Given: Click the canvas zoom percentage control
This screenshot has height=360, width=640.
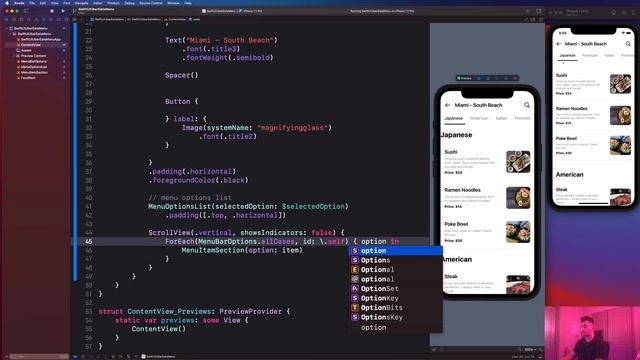Looking at the screenshot, I should pyautogui.click(x=529, y=349).
